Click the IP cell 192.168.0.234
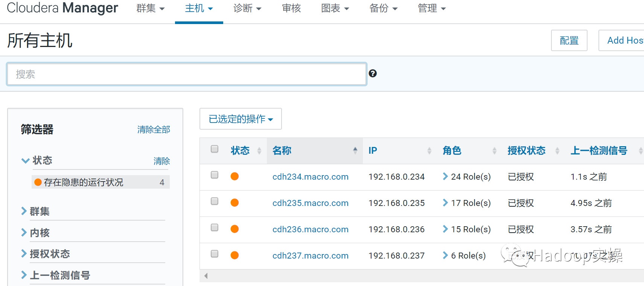The height and width of the screenshot is (286, 644). coord(397,177)
